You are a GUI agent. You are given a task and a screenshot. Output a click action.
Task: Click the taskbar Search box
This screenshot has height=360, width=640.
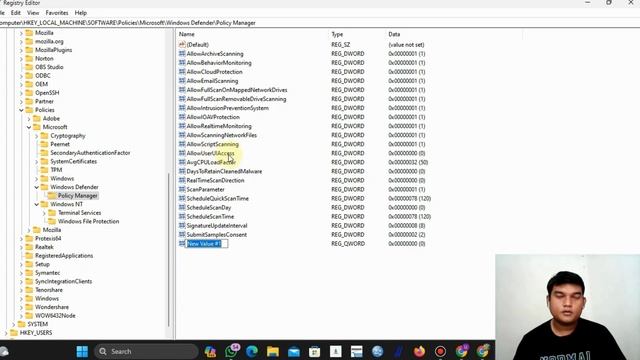(146, 351)
